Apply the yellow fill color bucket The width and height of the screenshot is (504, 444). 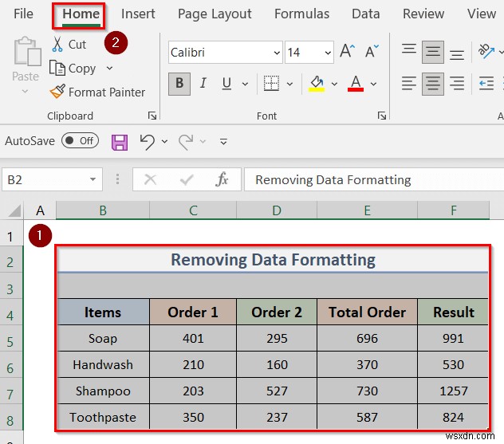click(x=317, y=84)
